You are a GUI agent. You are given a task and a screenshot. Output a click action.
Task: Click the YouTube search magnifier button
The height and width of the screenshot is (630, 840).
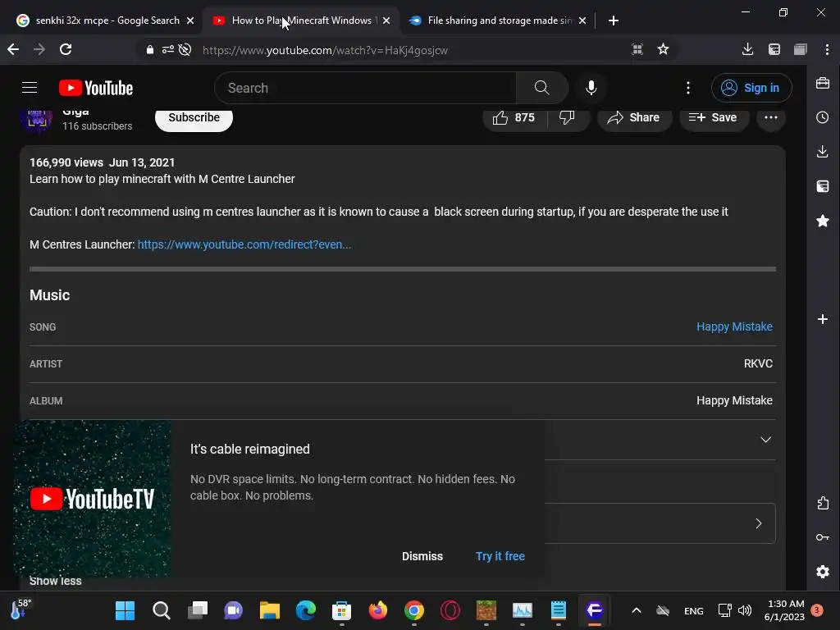(541, 88)
